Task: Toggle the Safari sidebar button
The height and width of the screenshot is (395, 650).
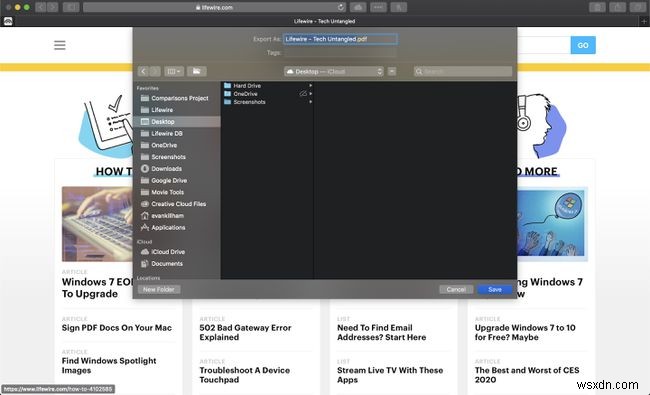Action: tap(71, 7)
